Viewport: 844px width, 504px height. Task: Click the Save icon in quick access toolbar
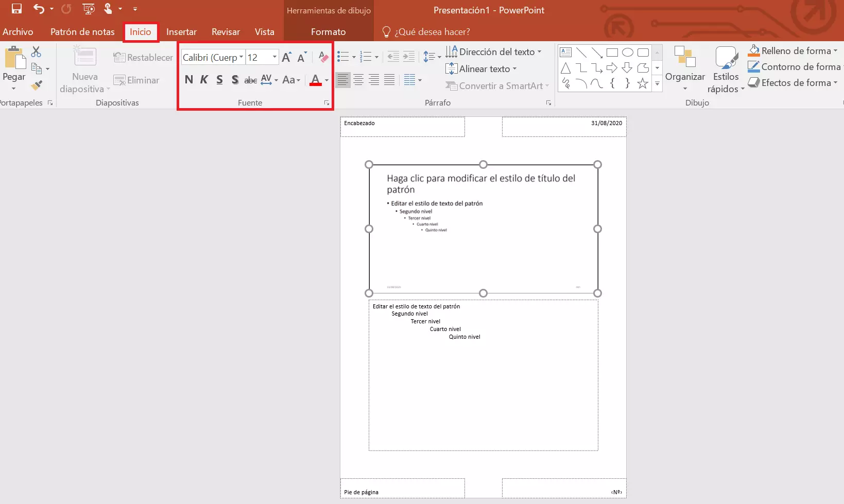(x=16, y=9)
